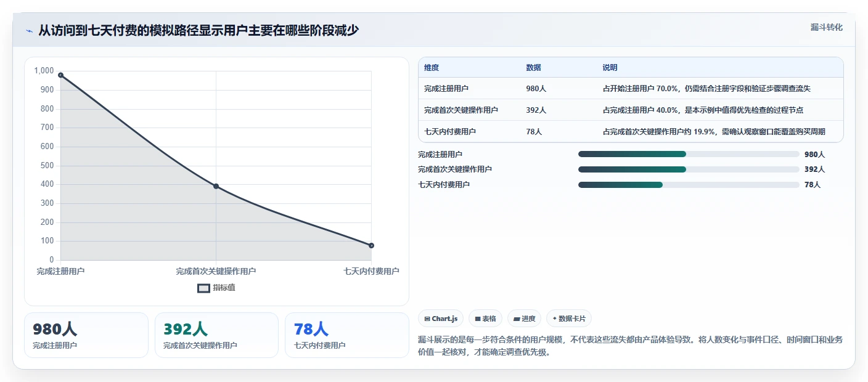Select the Chart.js tag chip

click(441, 319)
